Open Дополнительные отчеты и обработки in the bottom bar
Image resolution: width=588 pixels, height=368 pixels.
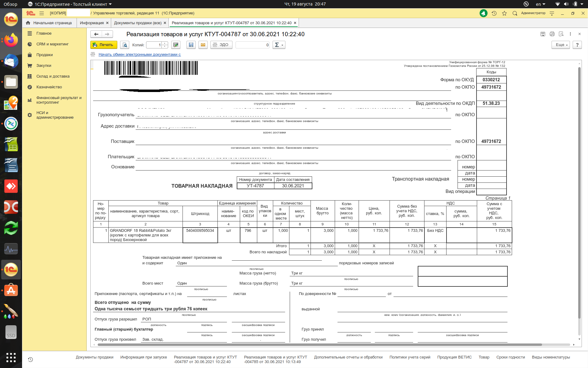coord(348,357)
